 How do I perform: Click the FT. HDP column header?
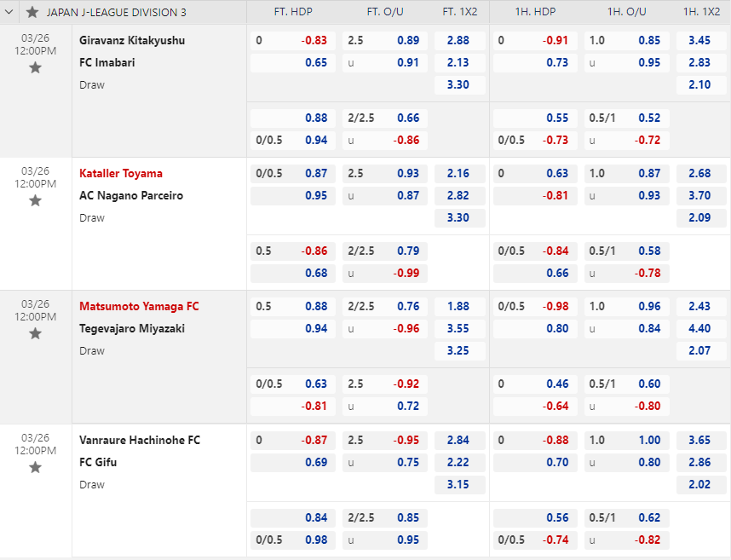[x=293, y=12]
